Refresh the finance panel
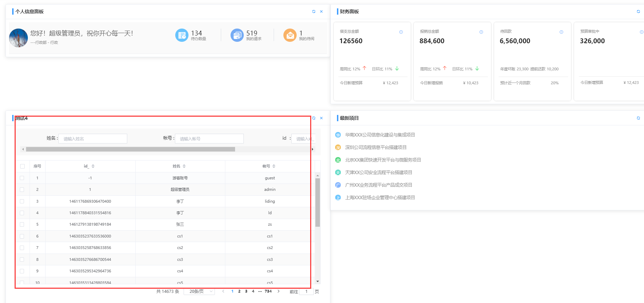644x303 pixels. coord(638,11)
